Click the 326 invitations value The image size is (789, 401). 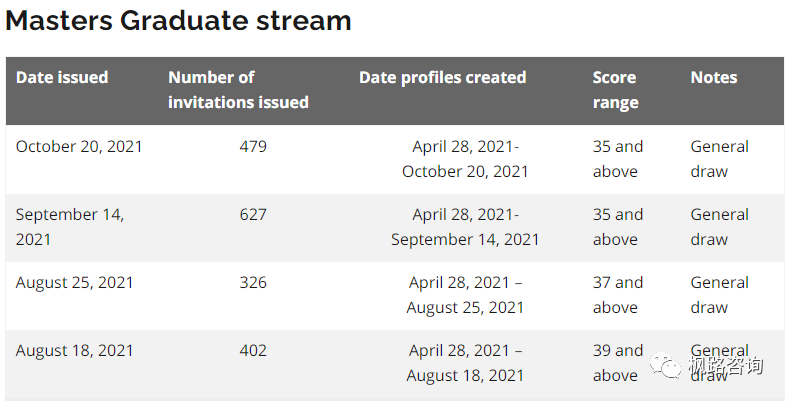click(x=253, y=282)
